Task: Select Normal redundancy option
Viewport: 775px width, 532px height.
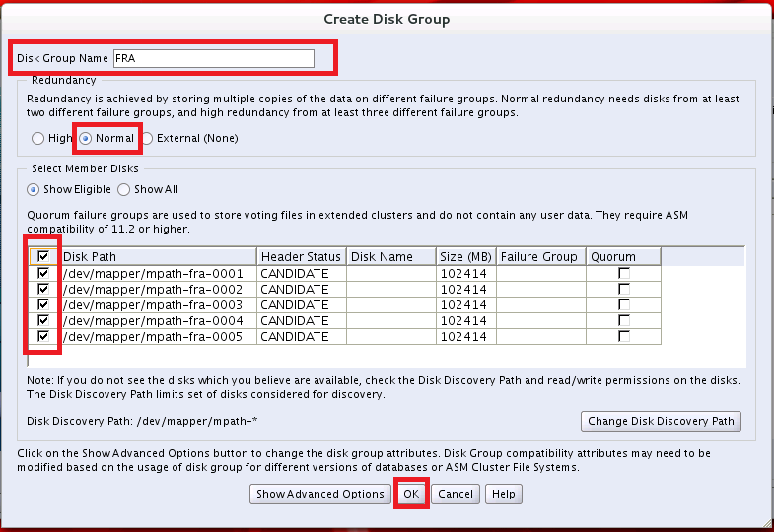Action: coord(86,139)
